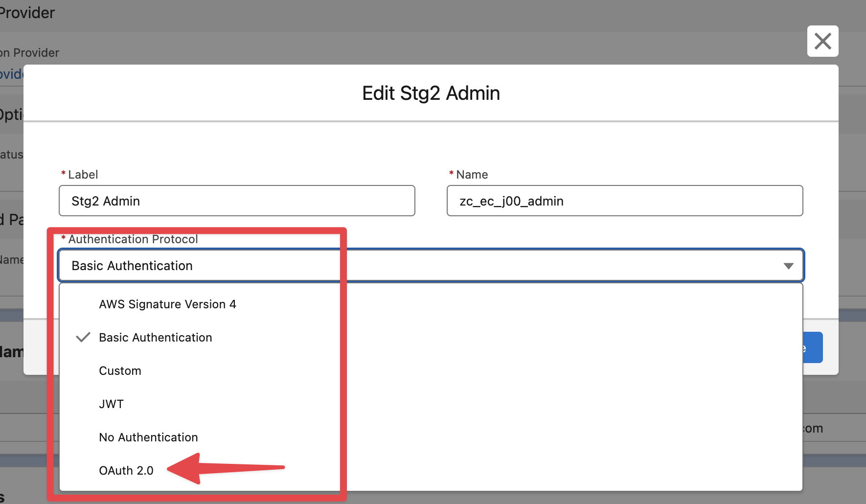
Task: Select AWS Signature Version 4 option
Action: pyautogui.click(x=167, y=304)
